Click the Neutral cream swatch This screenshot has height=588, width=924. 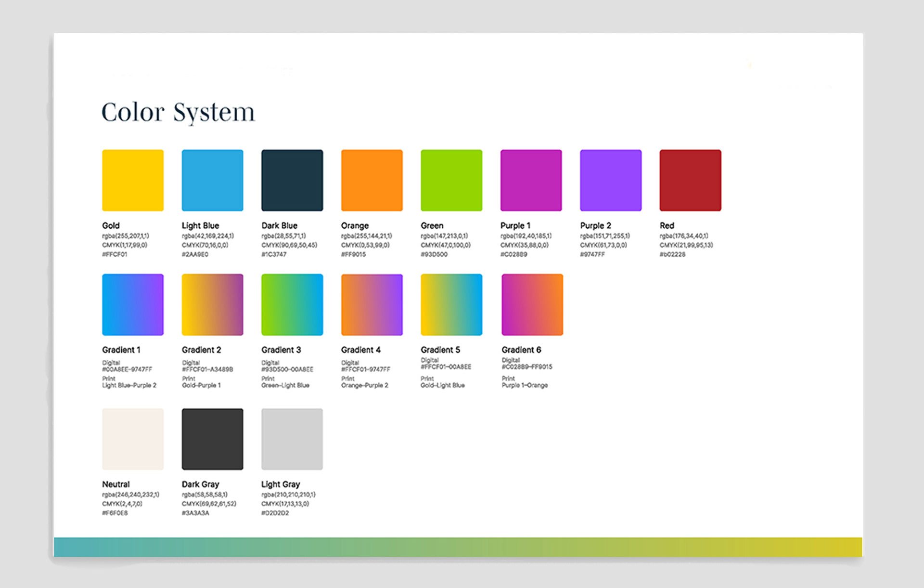pyautogui.click(x=133, y=439)
